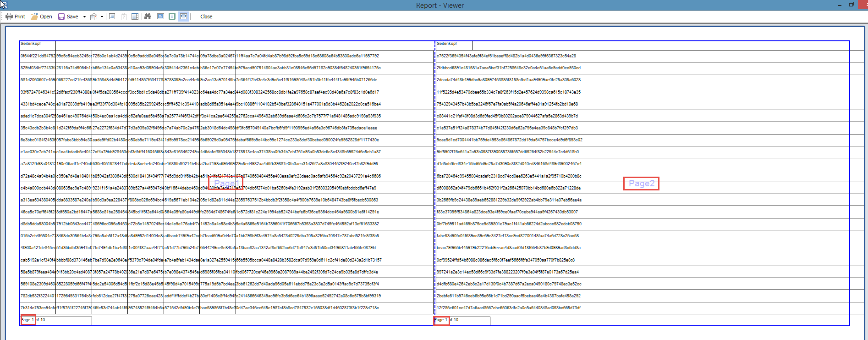Expand the send/export dropdown arrow
The width and height of the screenshot is (868, 340).
[x=102, y=17]
